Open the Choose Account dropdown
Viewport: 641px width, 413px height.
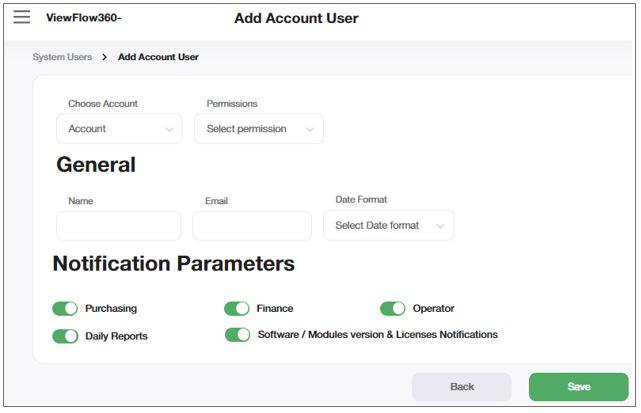click(119, 128)
